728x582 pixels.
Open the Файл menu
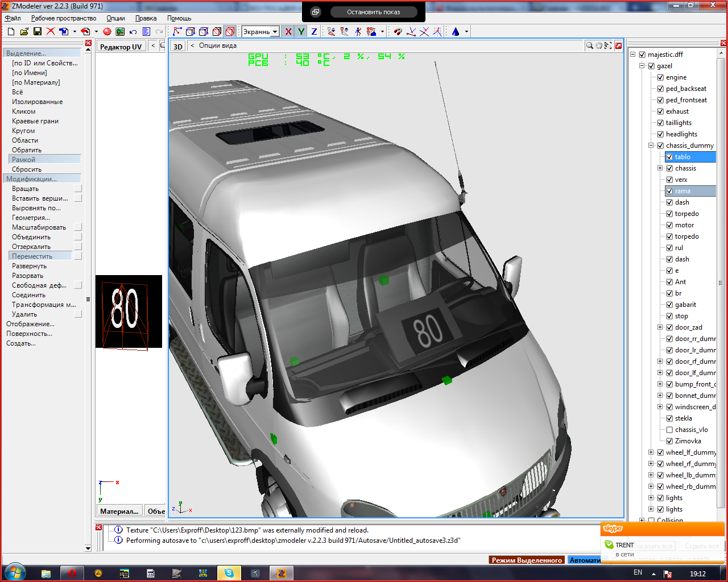tap(13, 18)
